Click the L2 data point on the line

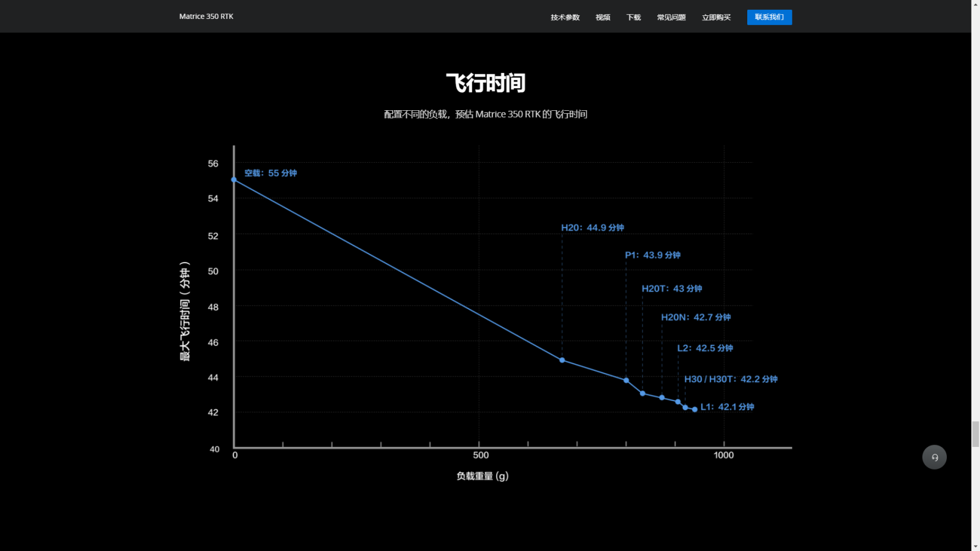(678, 402)
